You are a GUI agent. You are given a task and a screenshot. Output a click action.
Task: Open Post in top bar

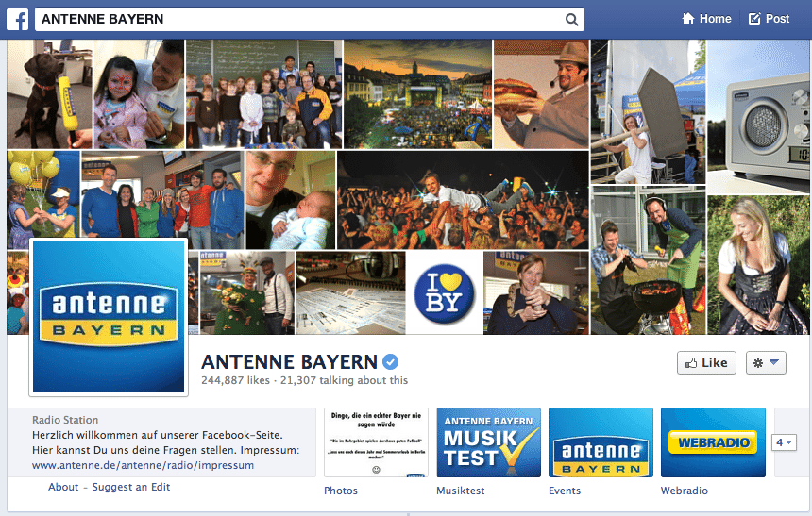click(769, 19)
